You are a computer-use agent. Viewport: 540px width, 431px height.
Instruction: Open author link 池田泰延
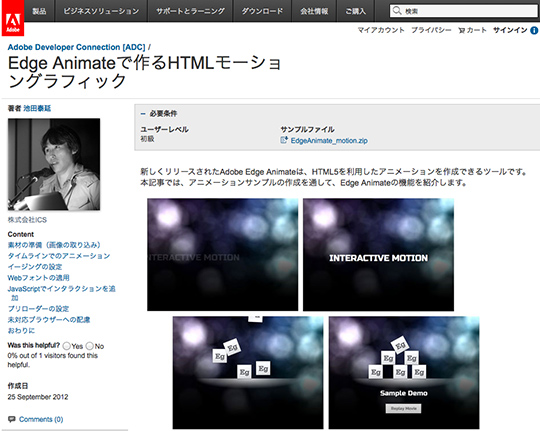click(x=37, y=109)
